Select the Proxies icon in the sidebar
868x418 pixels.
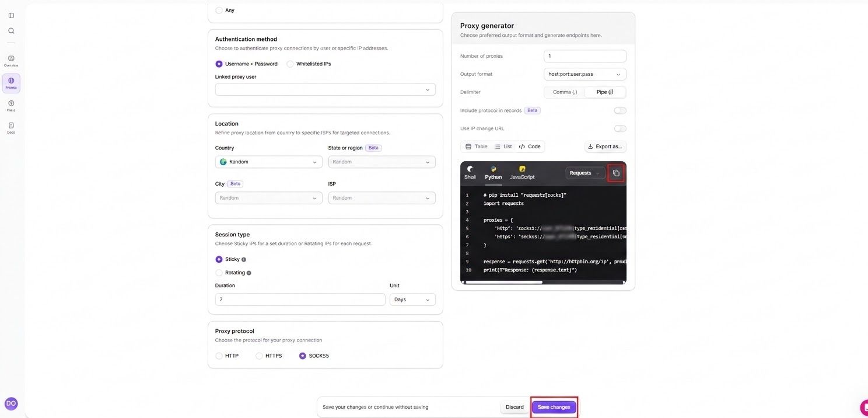click(x=11, y=83)
